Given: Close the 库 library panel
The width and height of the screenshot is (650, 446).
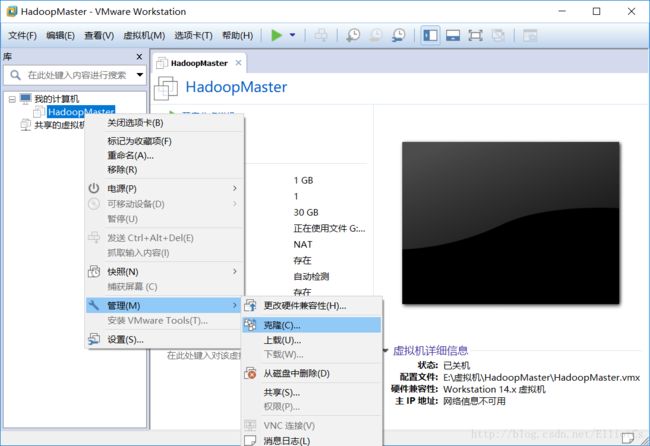Looking at the screenshot, I should [x=139, y=57].
